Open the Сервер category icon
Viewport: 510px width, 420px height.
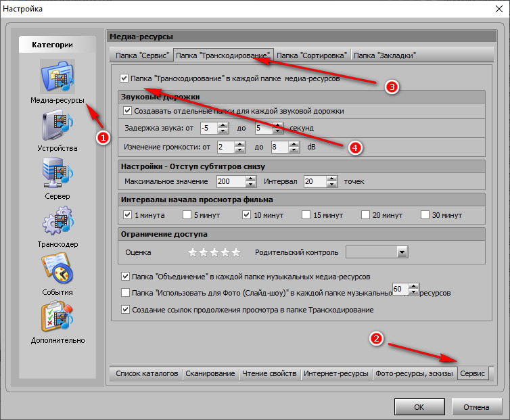[x=57, y=174]
